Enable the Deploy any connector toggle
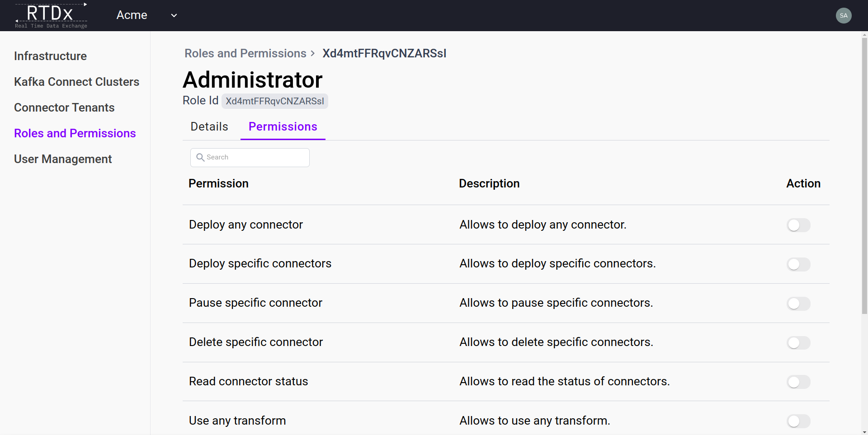This screenshot has height=435, width=868. (798, 225)
